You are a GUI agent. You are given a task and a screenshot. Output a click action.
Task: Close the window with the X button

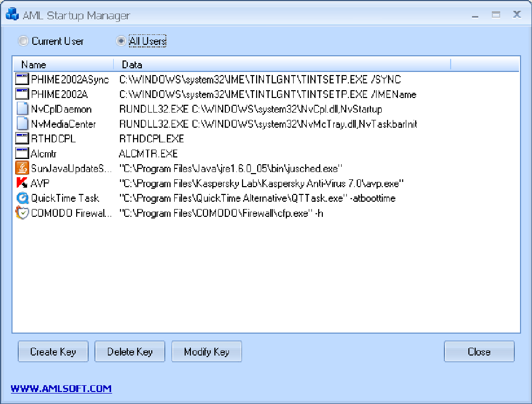click(x=517, y=14)
